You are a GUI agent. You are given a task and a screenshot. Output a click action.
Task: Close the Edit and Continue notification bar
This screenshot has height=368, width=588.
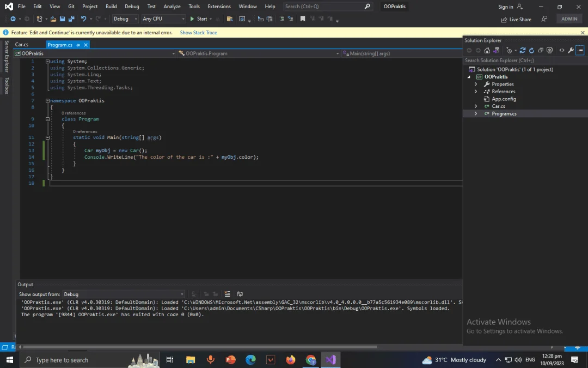(583, 33)
